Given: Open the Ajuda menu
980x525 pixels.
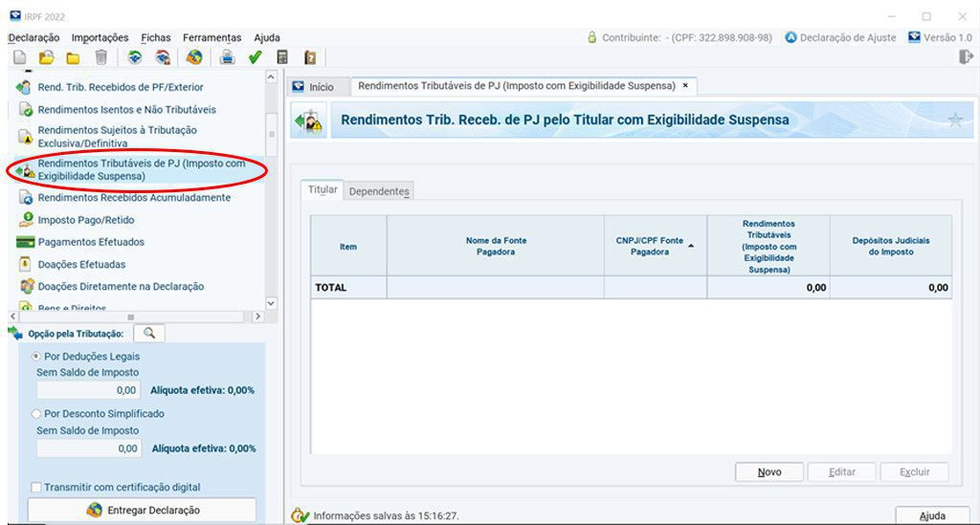Looking at the screenshot, I should click(x=267, y=37).
